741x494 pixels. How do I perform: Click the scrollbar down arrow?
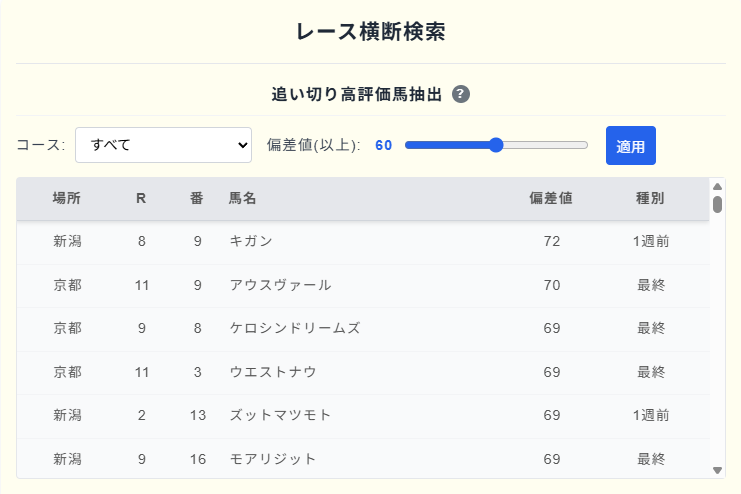[717, 470]
